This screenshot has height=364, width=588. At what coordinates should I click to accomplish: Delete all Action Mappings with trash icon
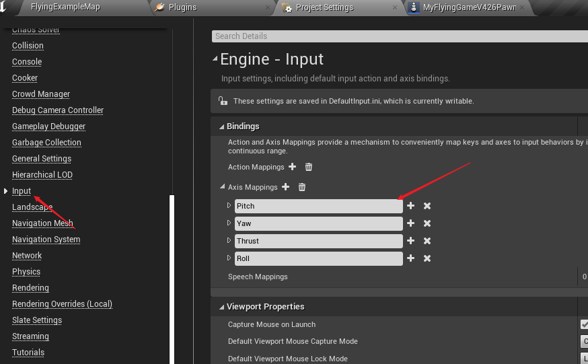tap(309, 167)
